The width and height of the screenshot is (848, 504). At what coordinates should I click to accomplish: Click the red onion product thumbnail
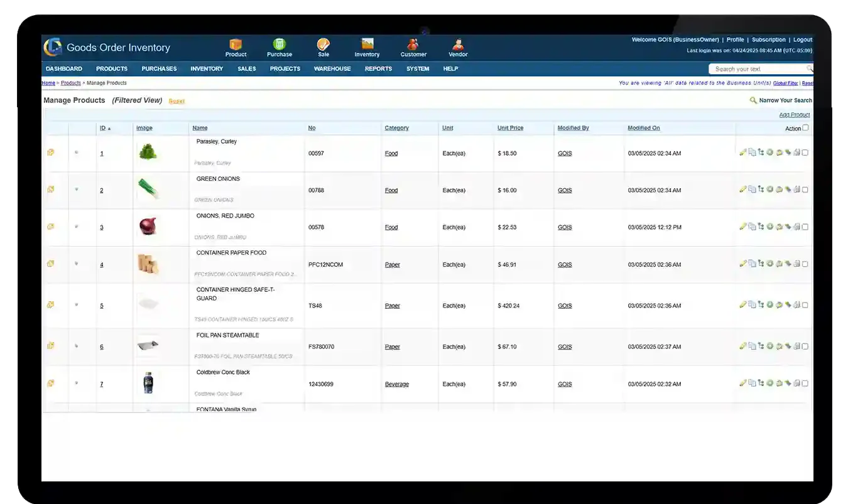tap(148, 227)
